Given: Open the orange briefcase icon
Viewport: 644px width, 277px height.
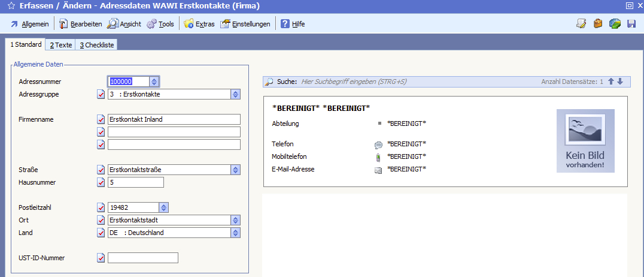Looking at the screenshot, I should pyautogui.click(x=598, y=24).
